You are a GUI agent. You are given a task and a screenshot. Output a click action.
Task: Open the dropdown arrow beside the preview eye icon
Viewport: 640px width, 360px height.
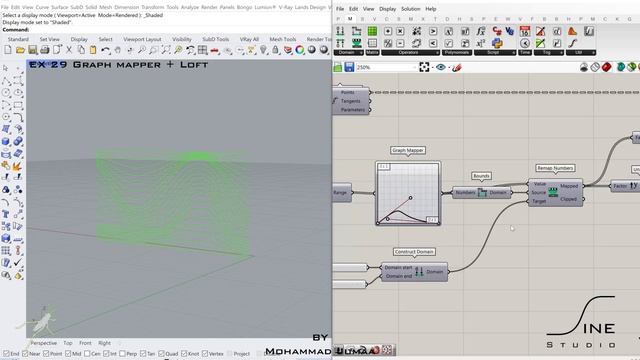tap(448, 67)
